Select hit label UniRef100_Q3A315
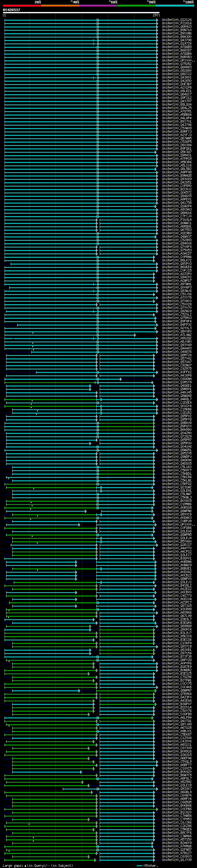The image size is (197, 868). [177, 755]
